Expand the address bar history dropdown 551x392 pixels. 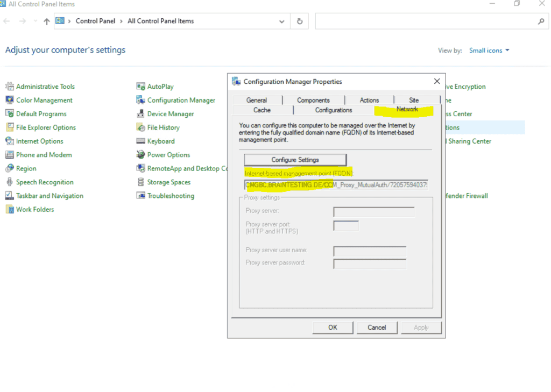click(282, 21)
